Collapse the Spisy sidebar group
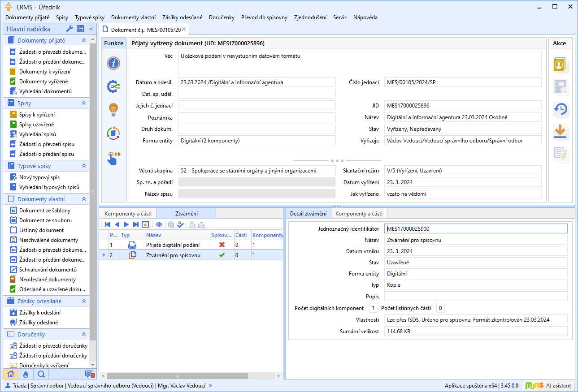 (x=83, y=103)
